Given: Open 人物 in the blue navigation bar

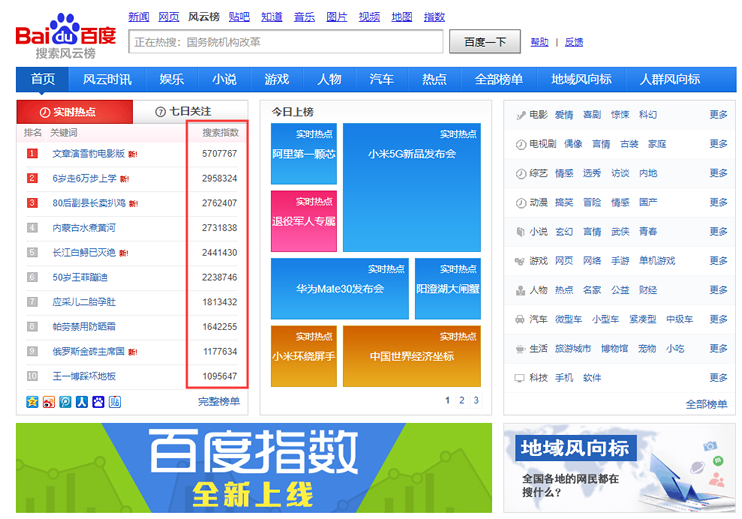Looking at the screenshot, I should pyautogui.click(x=329, y=79).
